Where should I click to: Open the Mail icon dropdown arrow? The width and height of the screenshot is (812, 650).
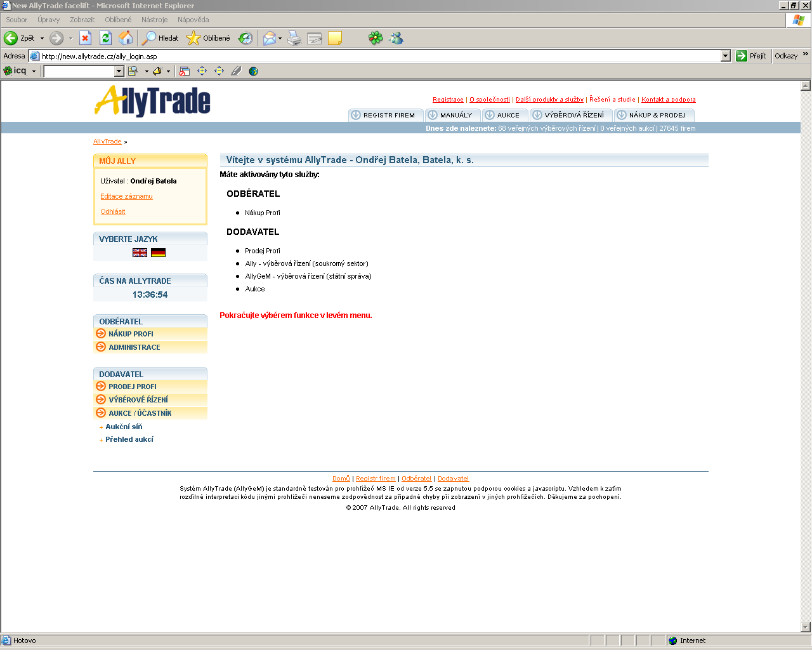(280, 38)
